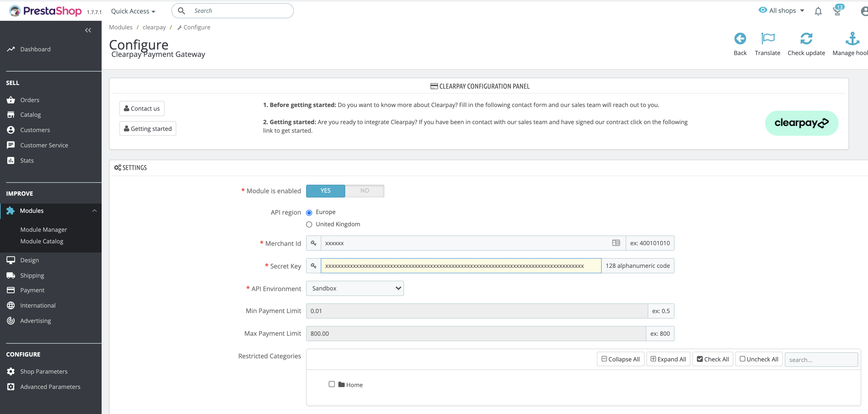This screenshot has width=868, height=414.
Task: Click the Translate flag icon
Action: [768, 39]
